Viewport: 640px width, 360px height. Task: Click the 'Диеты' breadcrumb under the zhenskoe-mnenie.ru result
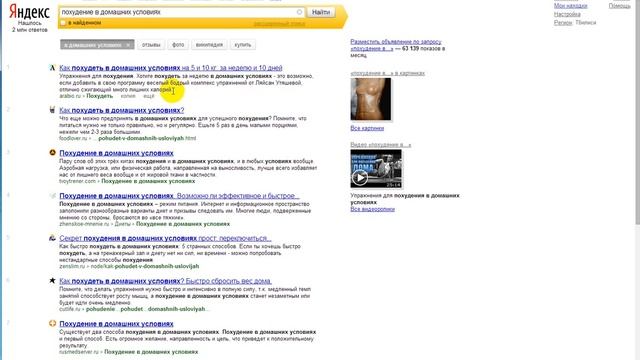(122, 224)
